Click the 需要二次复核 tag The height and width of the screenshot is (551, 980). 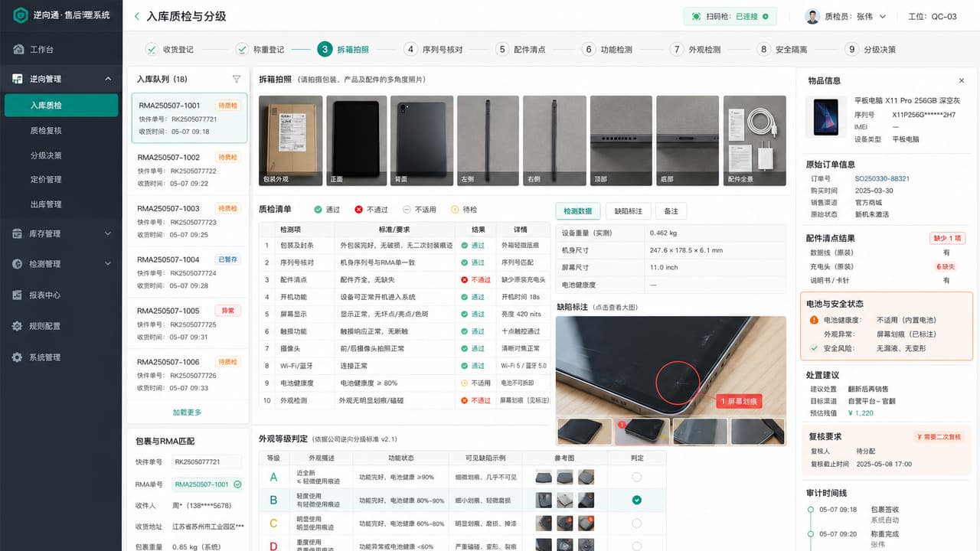(x=940, y=437)
